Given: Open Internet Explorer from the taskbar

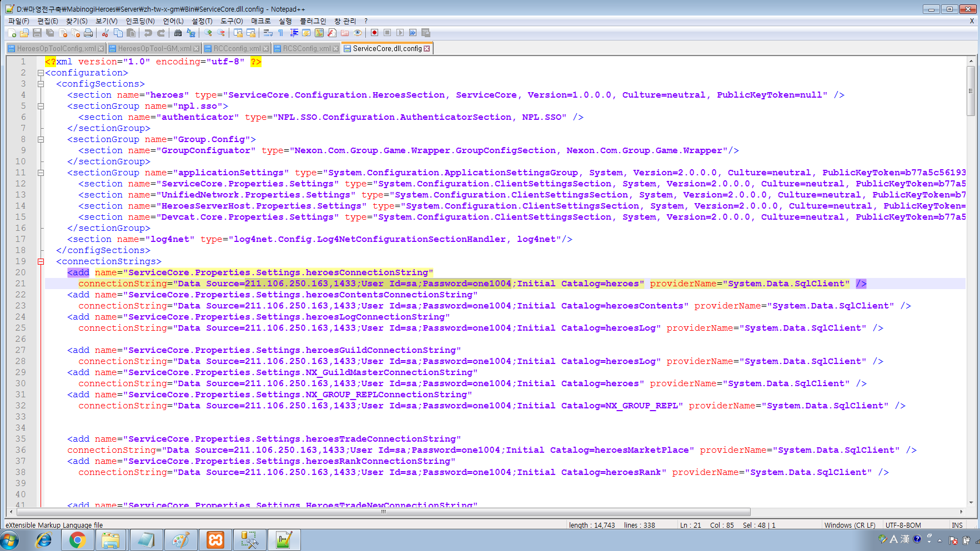Looking at the screenshot, I should [43, 540].
